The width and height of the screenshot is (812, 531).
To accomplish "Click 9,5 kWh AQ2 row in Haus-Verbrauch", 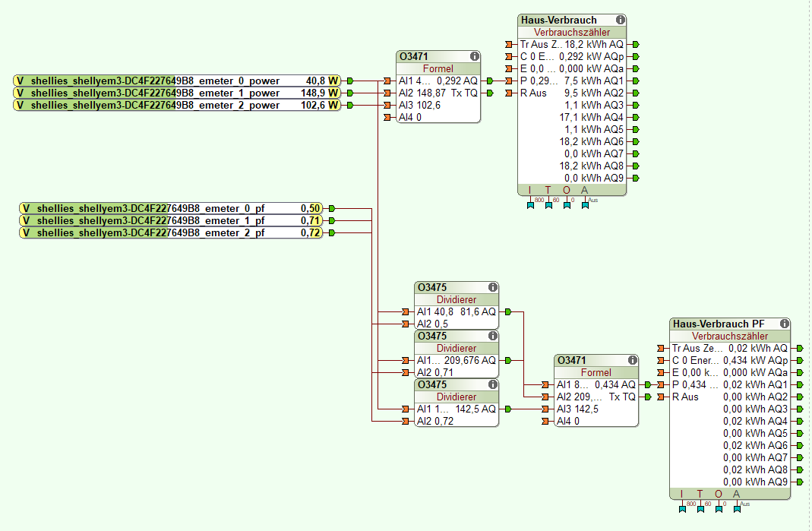I will click(593, 93).
